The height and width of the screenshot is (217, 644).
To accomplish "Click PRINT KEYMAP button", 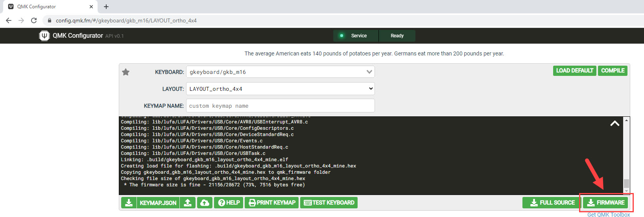I will point(272,202).
